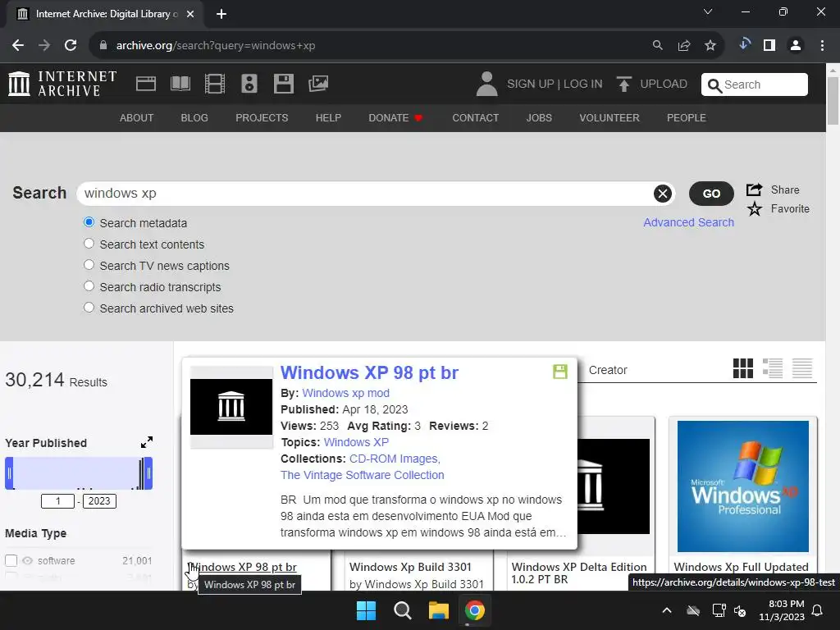Go back to previous page
Image resolution: width=840 pixels, height=630 pixels.
point(18,46)
